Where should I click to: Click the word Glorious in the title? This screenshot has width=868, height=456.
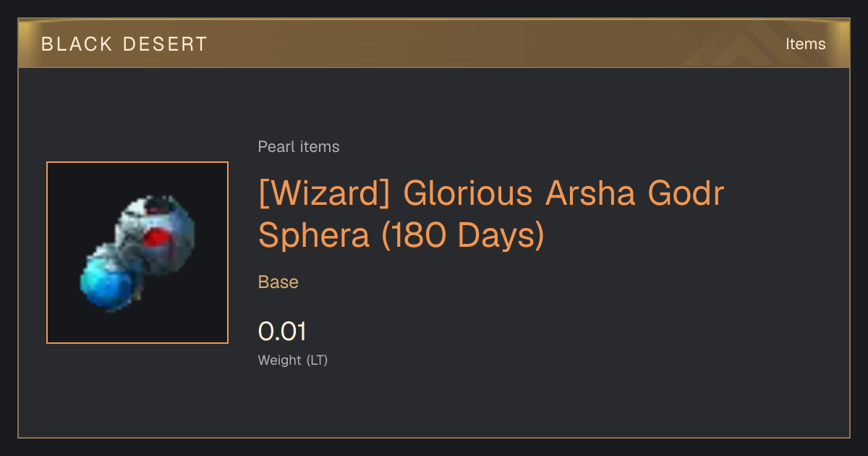[468, 195]
